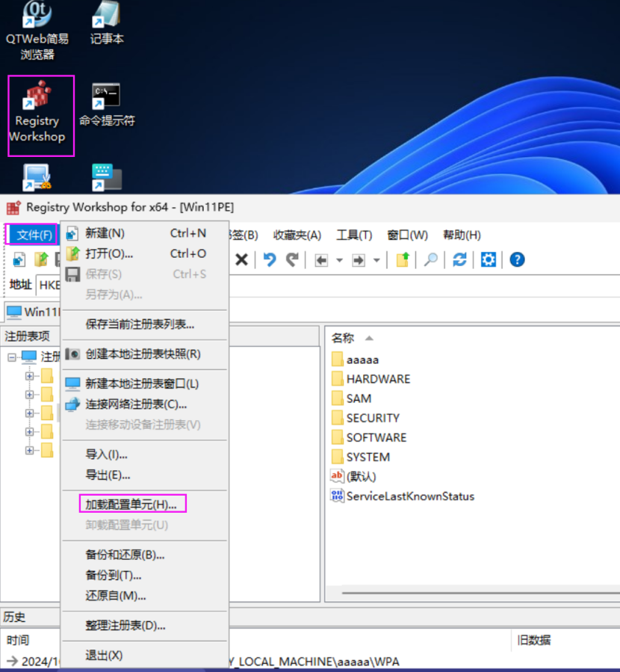Open the back history dropdown arrow

click(340, 260)
